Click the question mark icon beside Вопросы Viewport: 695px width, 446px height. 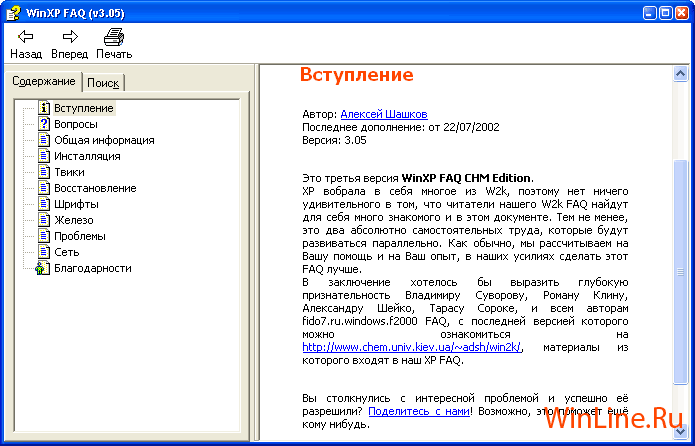[x=43, y=124]
